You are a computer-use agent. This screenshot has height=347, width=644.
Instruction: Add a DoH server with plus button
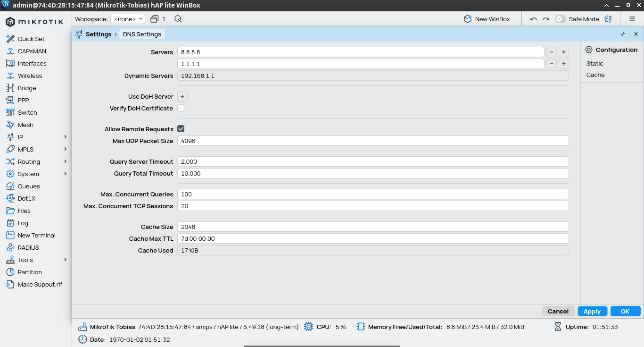pos(182,96)
